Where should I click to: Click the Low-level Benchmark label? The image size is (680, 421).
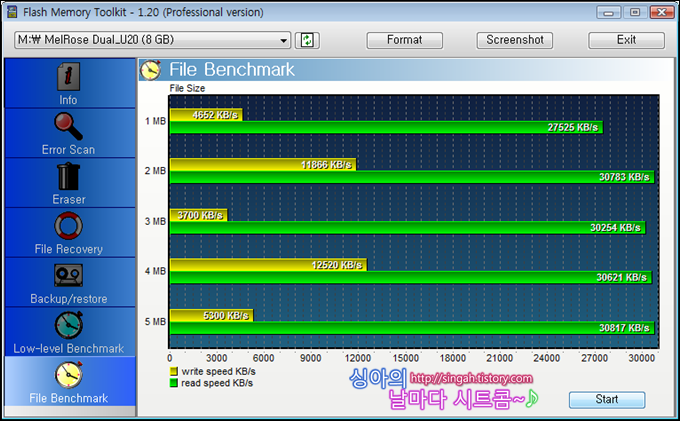[69, 349]
